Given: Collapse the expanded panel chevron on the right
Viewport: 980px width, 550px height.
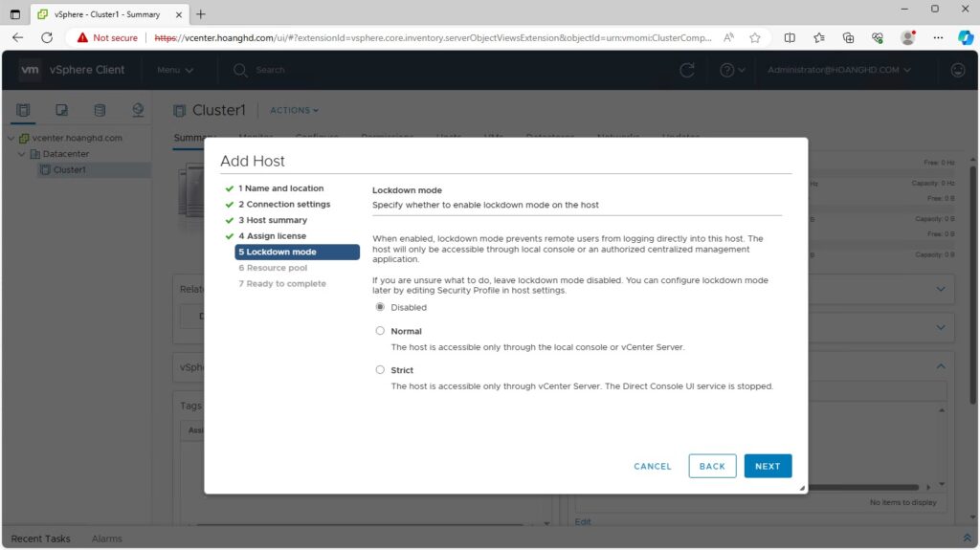Looking at the screenshot, I should point(941,366).
